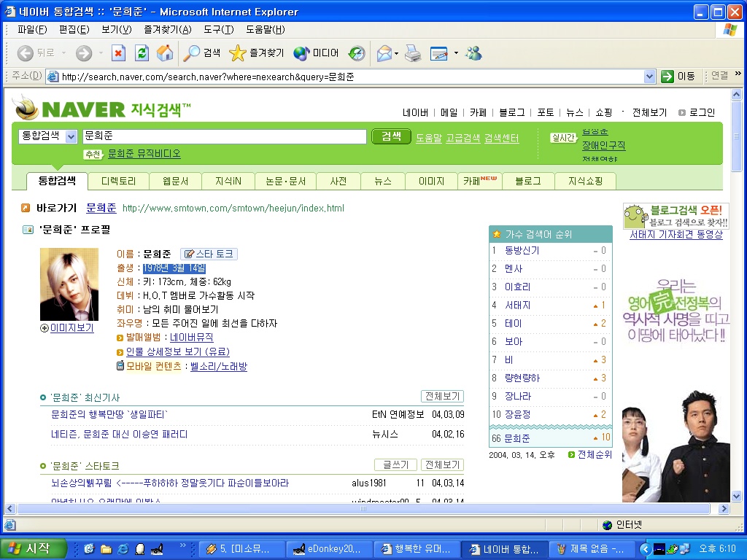
Task: Open the 즐겨찾기(A) menu
Action: (168, 29)
